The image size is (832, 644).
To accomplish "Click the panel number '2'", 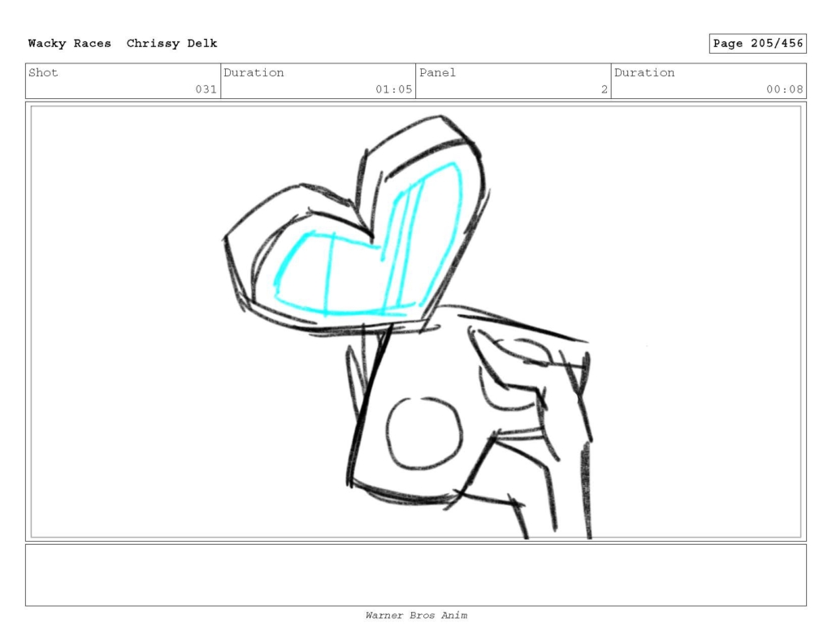I will (x=604, y=89).
